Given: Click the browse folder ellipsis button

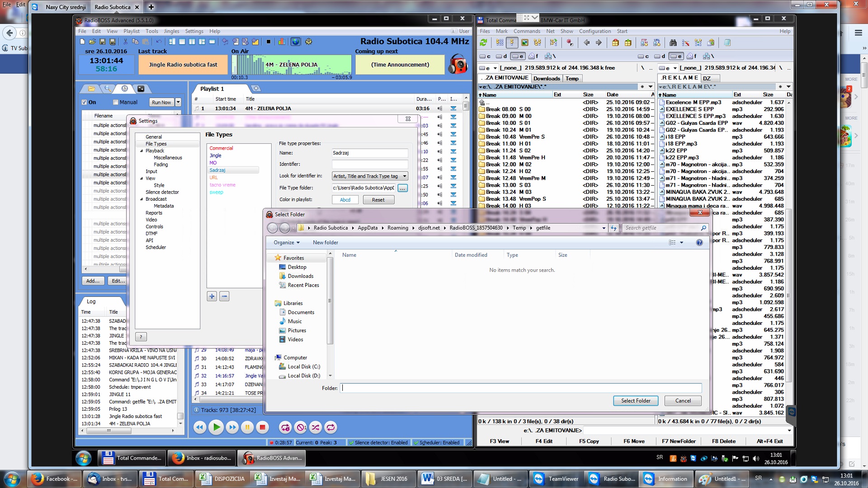Looking at the screenshot, I should (x=403, y=188).
